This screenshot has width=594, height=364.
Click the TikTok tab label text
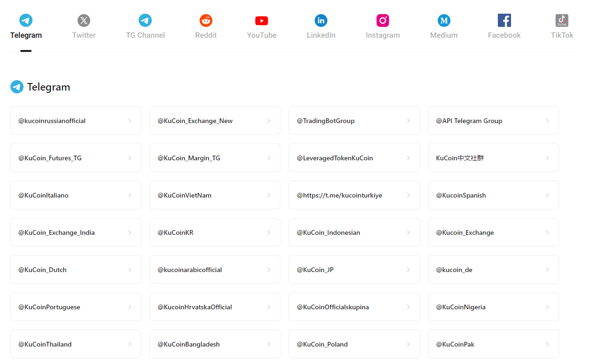[x=562, y=35]
